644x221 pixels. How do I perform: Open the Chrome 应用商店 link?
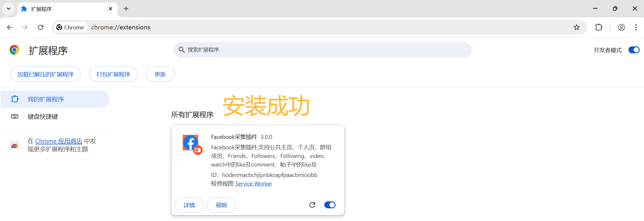(x=59, y=141)
